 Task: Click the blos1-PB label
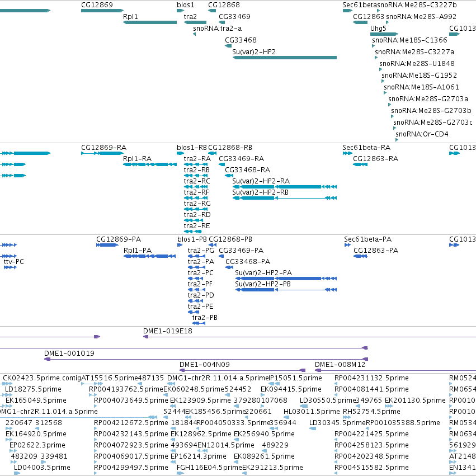(192, 239)
